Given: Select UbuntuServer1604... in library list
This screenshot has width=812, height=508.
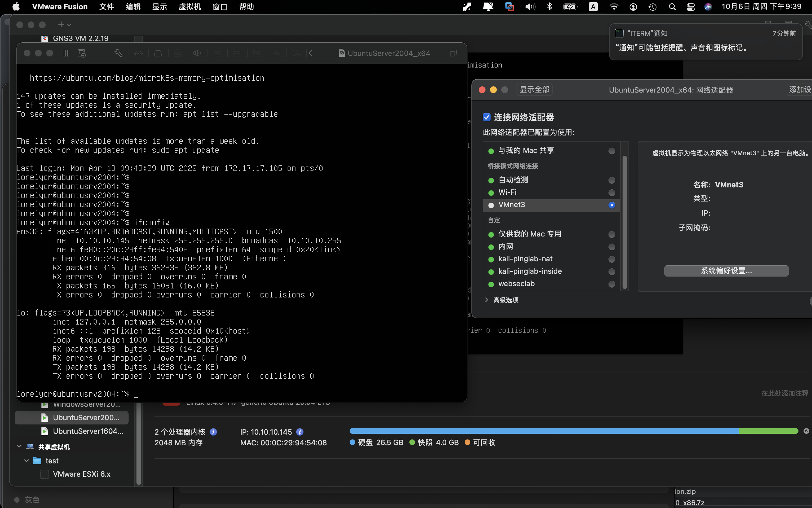Looking at the screenshot, I should coord(71,431).
